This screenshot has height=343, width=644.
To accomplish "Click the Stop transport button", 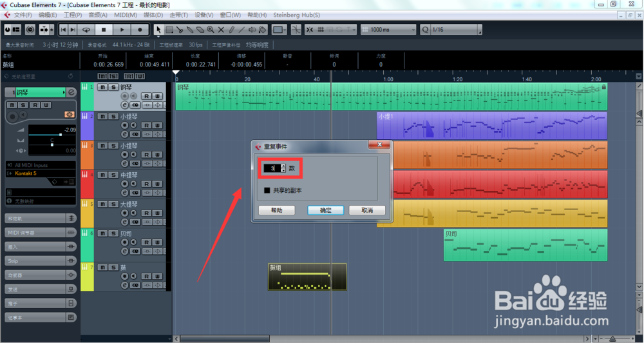I will (x=104, y=30).
